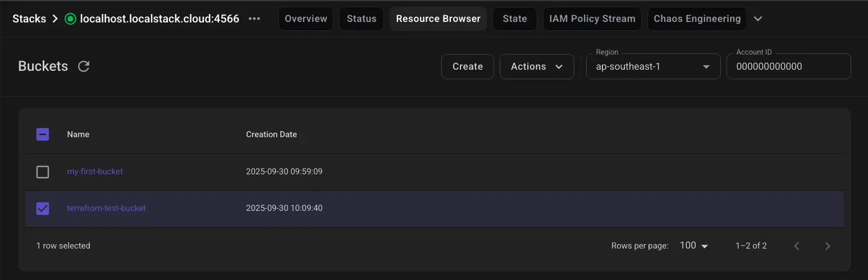Click the breadcrumb arrow after Stacks
Viewport: 868px width, 280px height.
(x=55, y=19)
